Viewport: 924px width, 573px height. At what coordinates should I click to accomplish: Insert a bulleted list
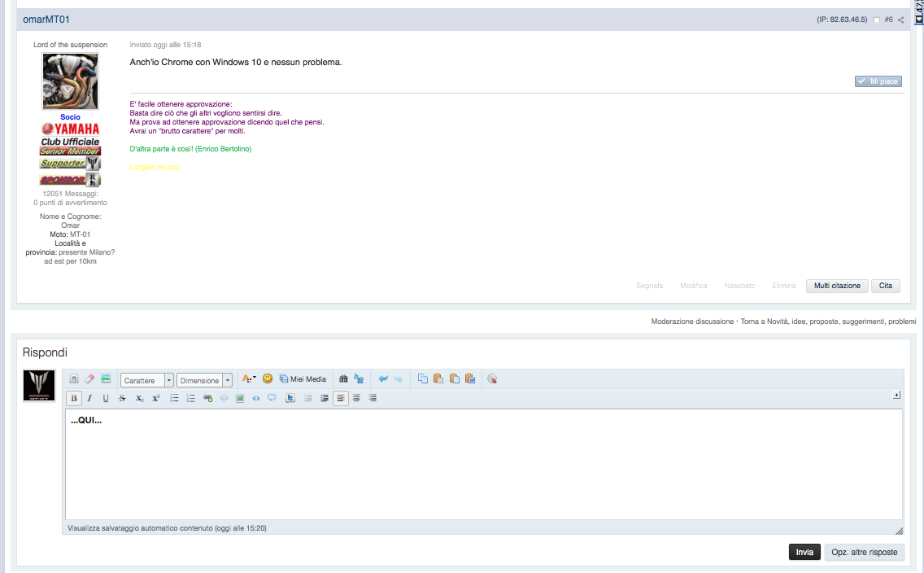[174, 398]
